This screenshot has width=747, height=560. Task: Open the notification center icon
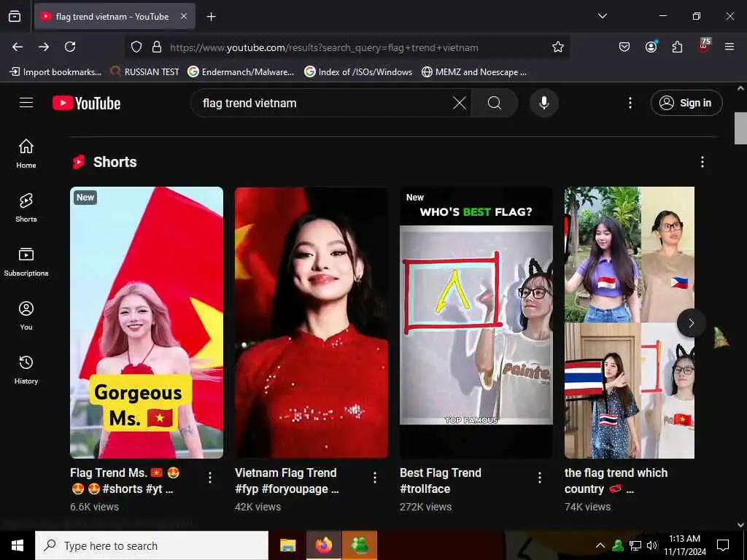(x=723, y=545)
